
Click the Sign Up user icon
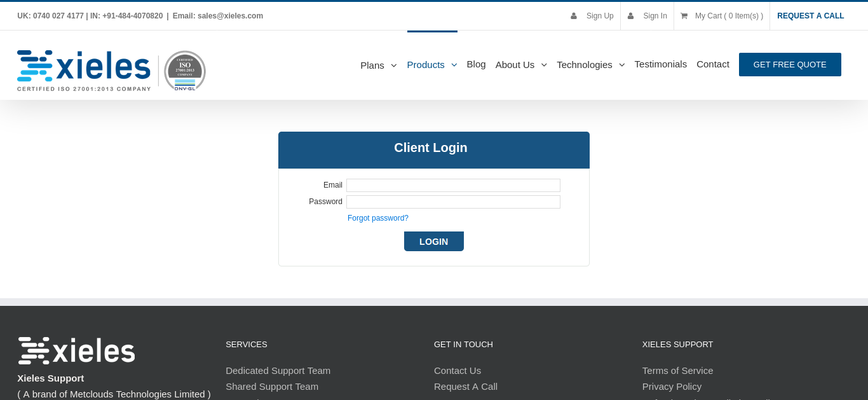574,16
